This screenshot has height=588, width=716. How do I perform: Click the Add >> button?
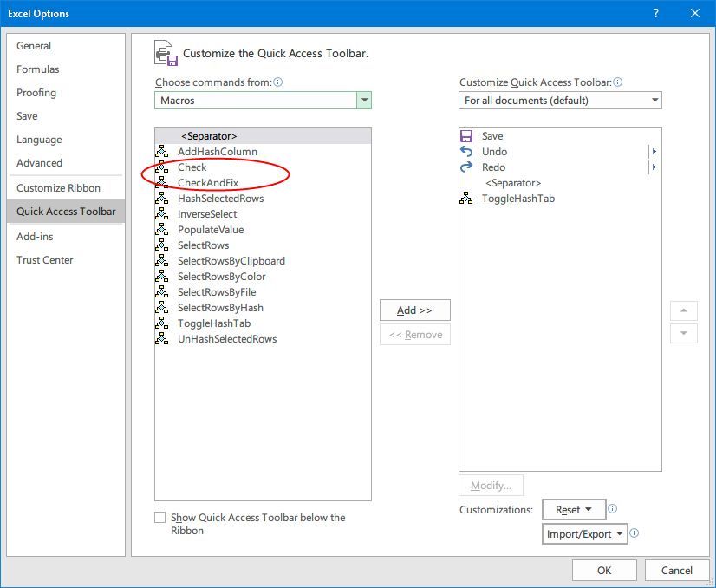click(414, 310)
